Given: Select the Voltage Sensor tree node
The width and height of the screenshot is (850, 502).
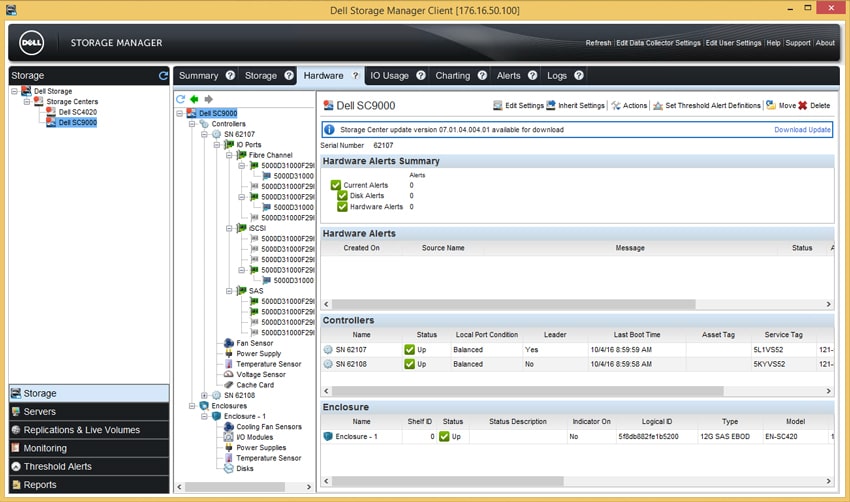Looking at the screenshot, I should (261, 375).
